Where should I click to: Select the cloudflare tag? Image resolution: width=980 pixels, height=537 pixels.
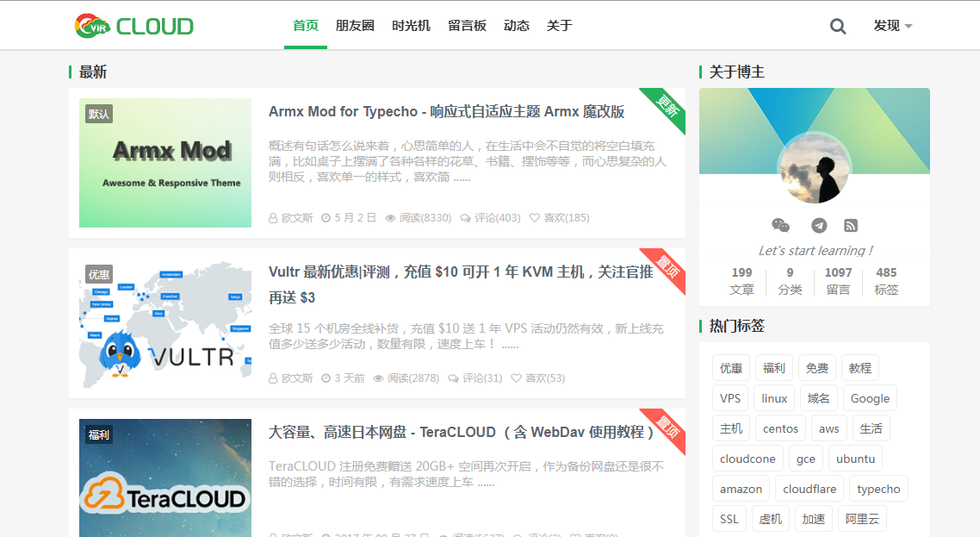(809, 488)
